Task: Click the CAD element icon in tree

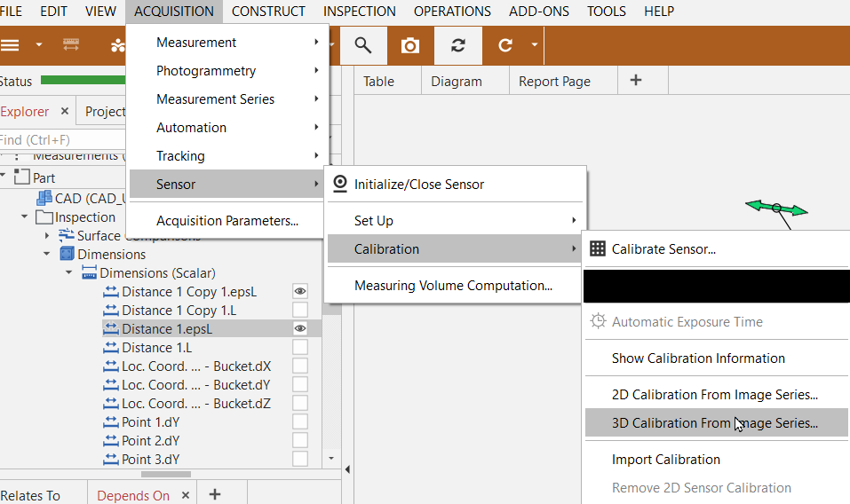Action: click(x=44, y=198)
